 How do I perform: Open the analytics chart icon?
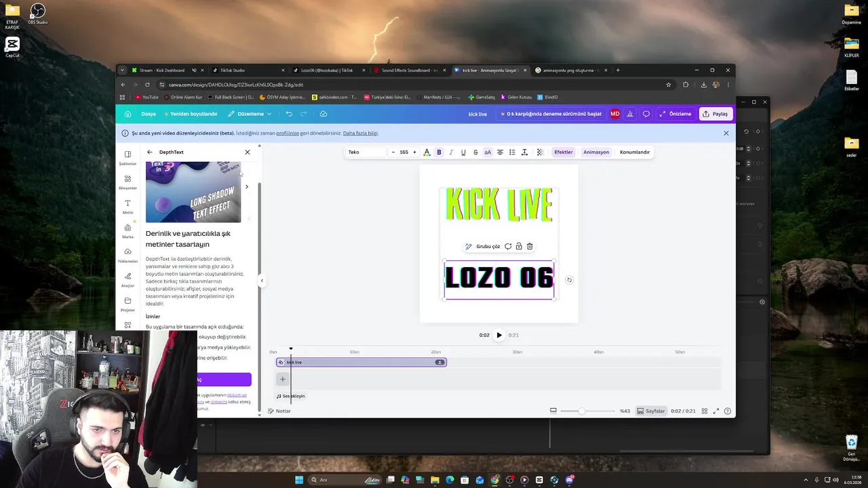coord(630,114)
